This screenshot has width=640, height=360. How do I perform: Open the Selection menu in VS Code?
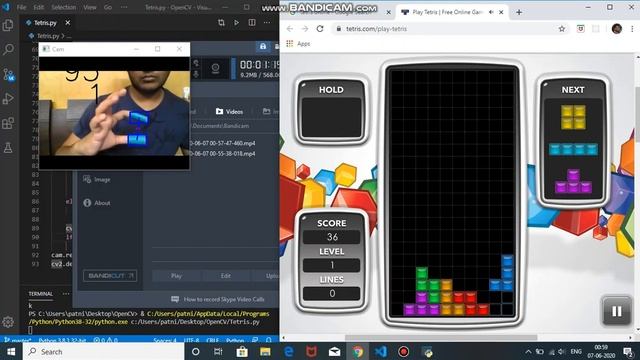(x=63, y=7)
